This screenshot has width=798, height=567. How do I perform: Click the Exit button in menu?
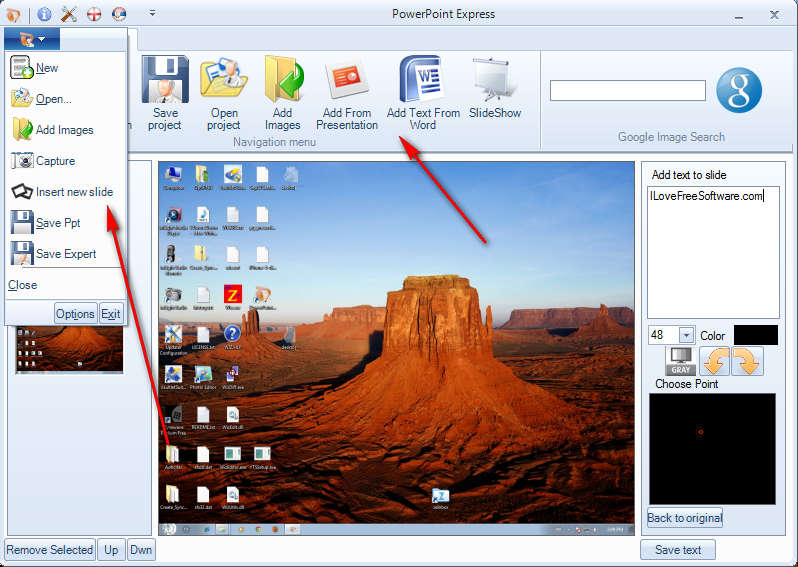pos(111,314)
